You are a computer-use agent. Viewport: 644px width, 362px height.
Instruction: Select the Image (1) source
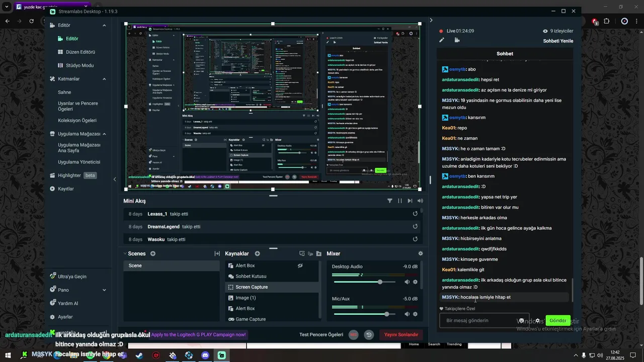pyautogui.click(x=272, y=298)
